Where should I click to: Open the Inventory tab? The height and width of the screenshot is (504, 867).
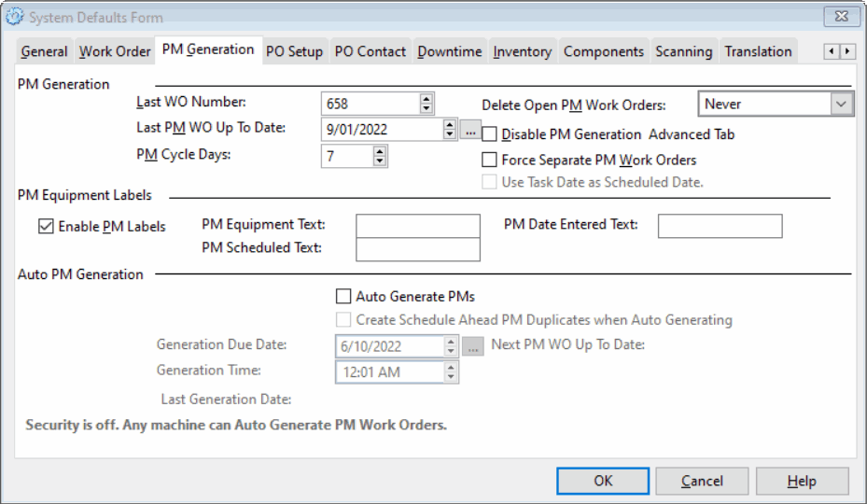[523, 51]
